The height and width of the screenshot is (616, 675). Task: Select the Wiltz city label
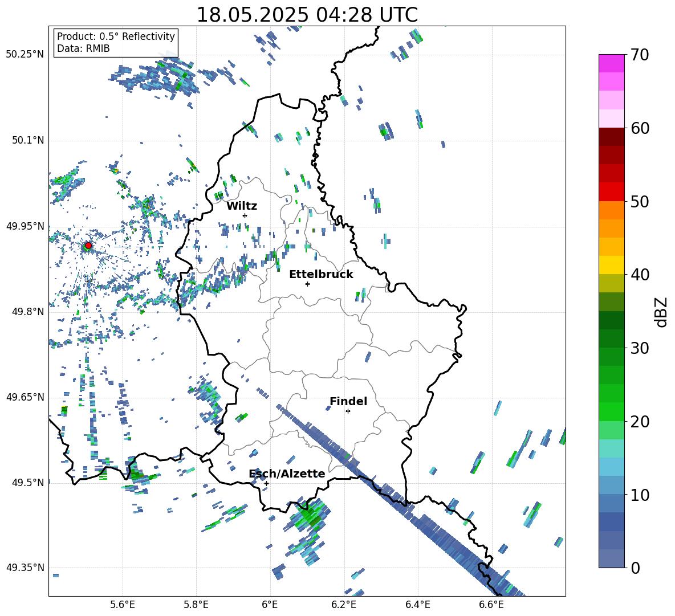click(242, 206)
